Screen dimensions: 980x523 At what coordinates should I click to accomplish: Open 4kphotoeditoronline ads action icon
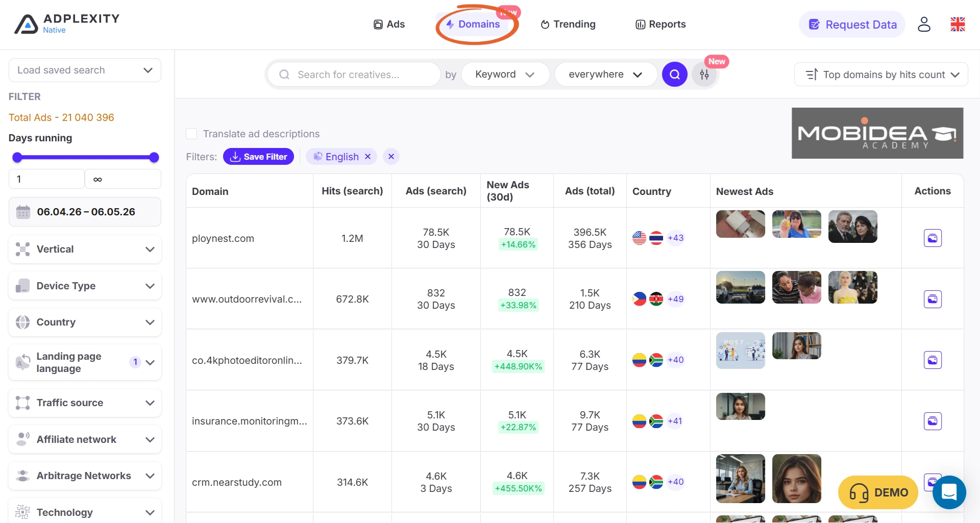point(933,360)
